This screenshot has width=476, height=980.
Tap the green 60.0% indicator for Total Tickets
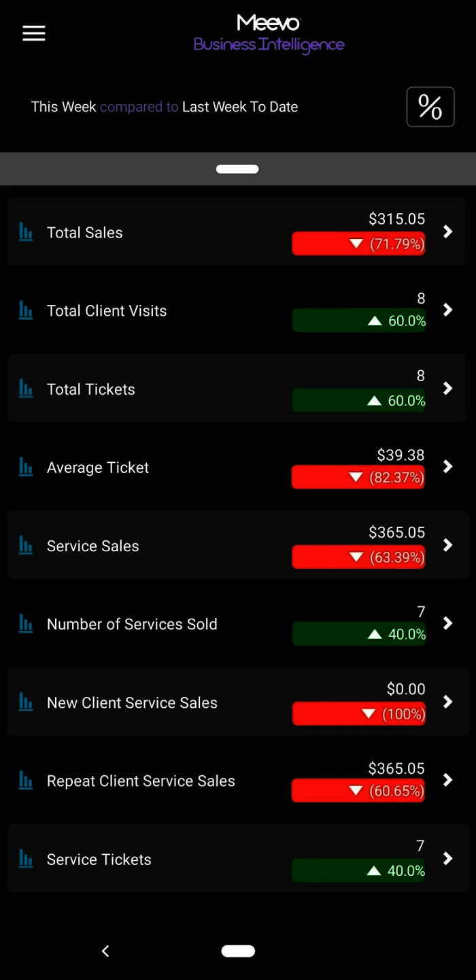tap(358, 400)
